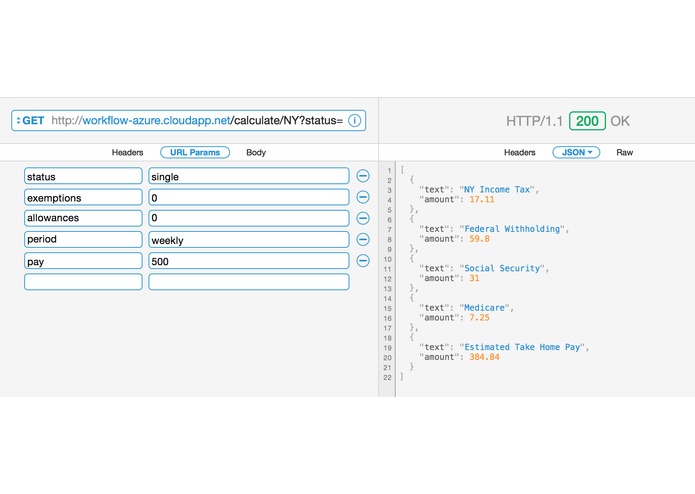
Task: Click the empty new parameter name field
Action: pos(83,282)
